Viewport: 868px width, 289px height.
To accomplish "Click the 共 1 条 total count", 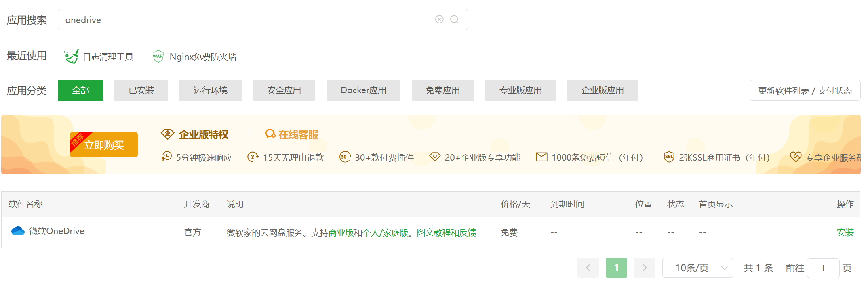I will (758, 268).
